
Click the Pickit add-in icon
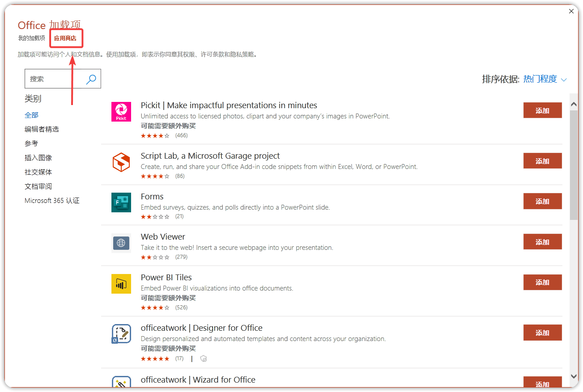(x=121, y=112)
